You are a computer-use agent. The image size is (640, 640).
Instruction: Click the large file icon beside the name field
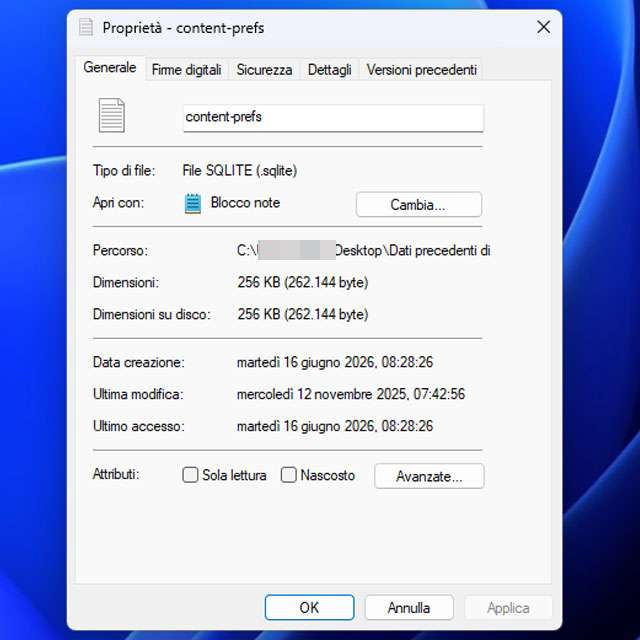point(111,116)
